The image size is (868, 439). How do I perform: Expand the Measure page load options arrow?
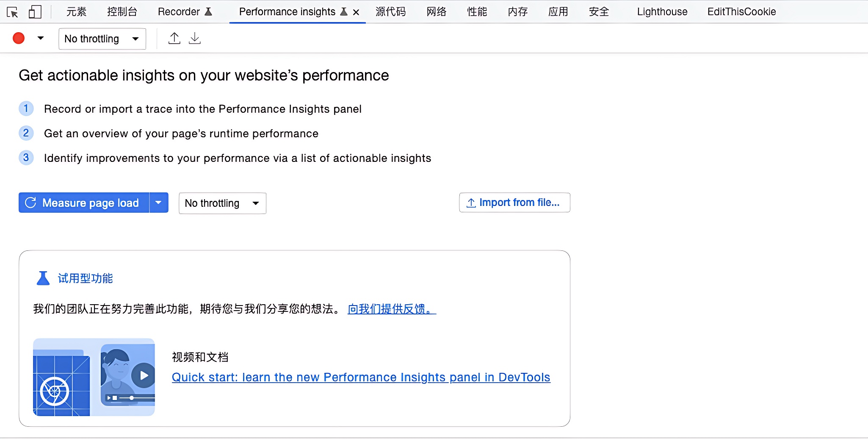pyautogui.click(x=159, y=203)
